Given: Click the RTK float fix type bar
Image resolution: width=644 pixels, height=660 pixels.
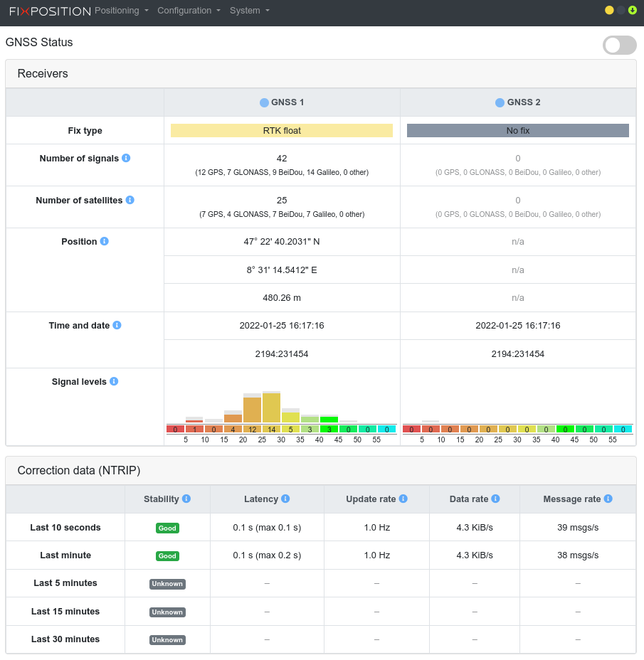Looking at the screenshot, I should 282,130.
